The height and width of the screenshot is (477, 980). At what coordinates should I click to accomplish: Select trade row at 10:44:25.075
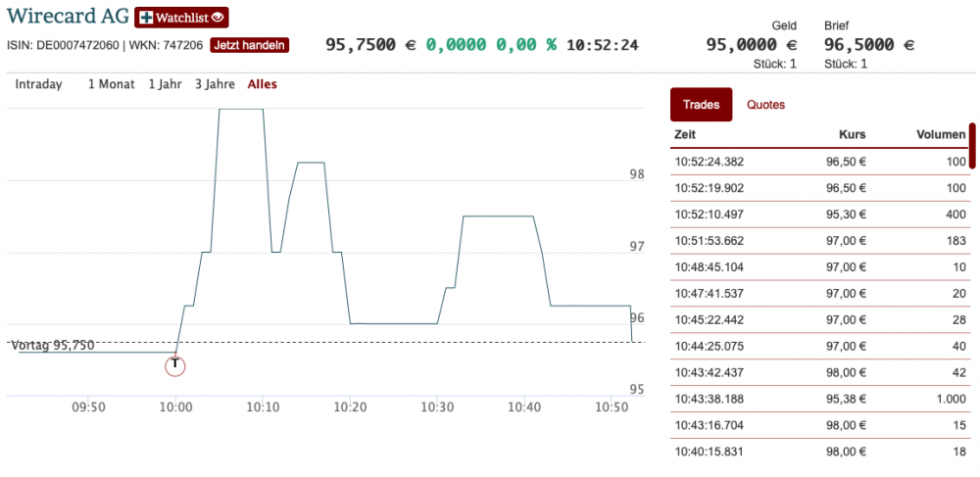click(819, 346)
